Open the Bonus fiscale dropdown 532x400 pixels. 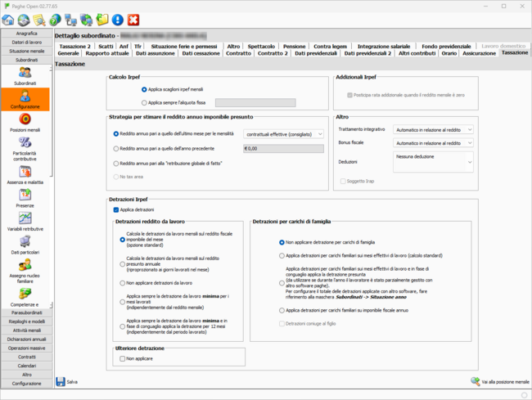tap(433, 142)
